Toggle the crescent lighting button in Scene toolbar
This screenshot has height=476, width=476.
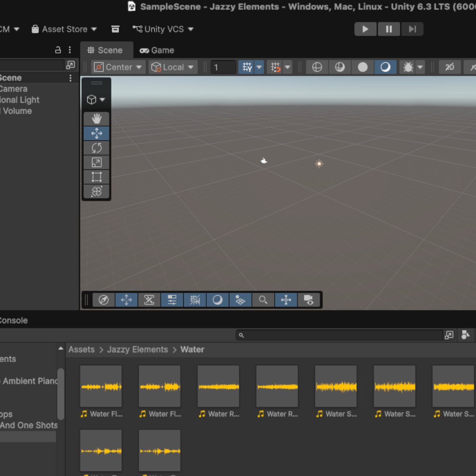(385, 67)
